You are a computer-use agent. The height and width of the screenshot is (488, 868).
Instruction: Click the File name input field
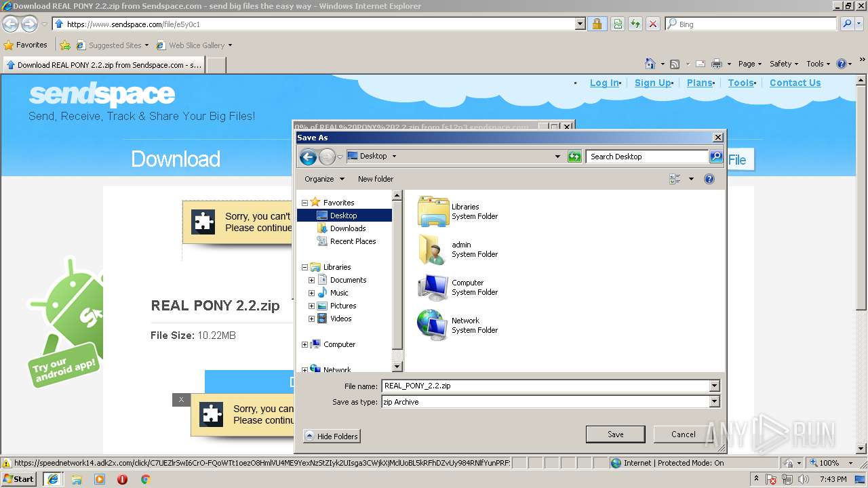[x=545, y=386]
